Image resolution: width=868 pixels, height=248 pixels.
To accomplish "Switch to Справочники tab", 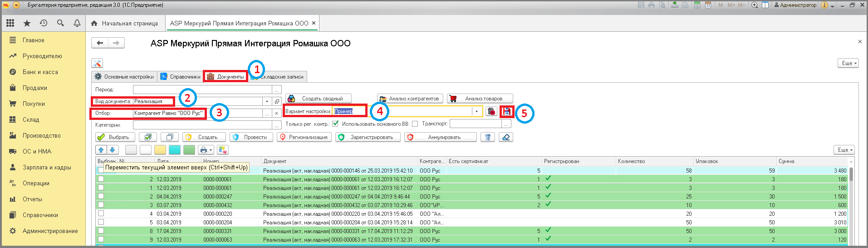I will 180,77.
